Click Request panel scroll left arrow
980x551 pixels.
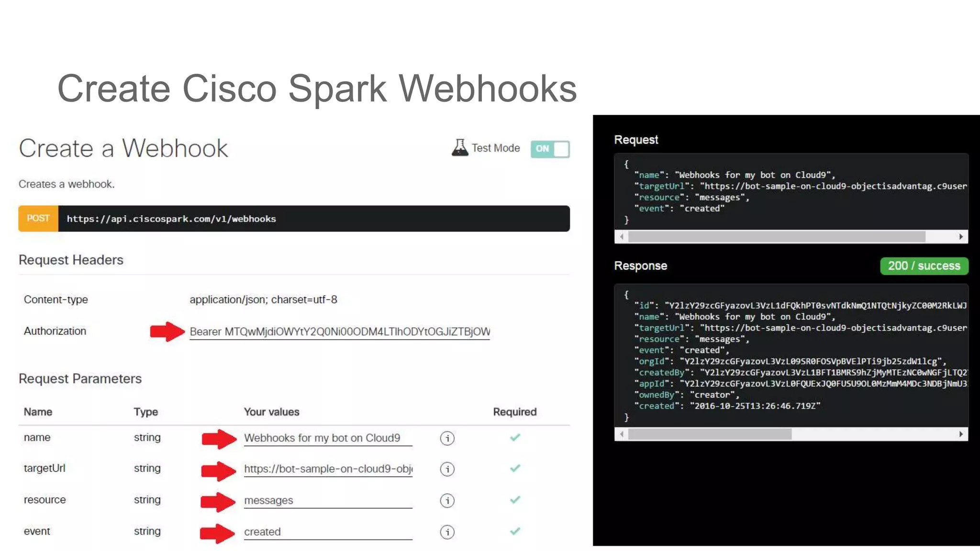click(x=622, y=237)
